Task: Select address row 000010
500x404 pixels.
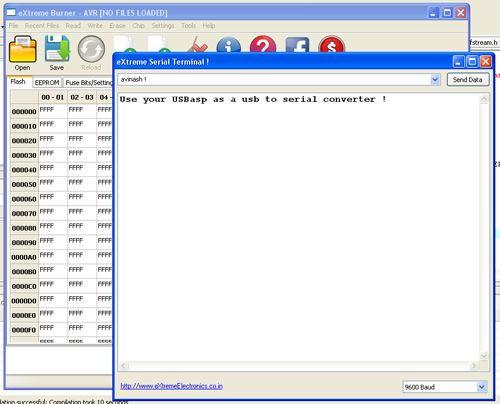Action: click(24, 126)
